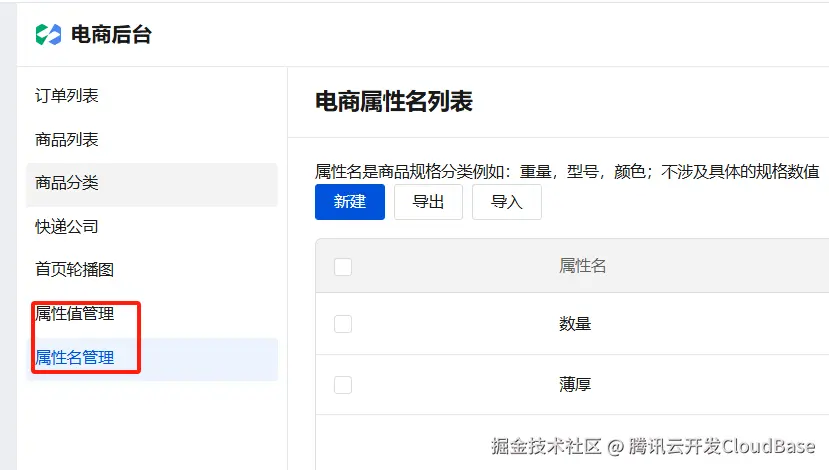Screen dimensions: 829x470
Task: Select the 属性名管理 menu item
Action: 75,358
